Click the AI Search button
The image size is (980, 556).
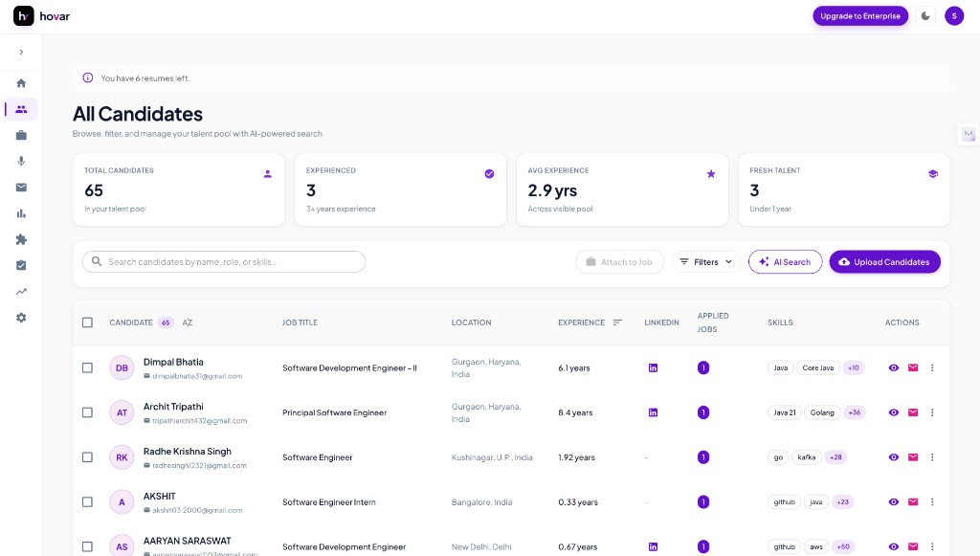[x=785, y=262]
